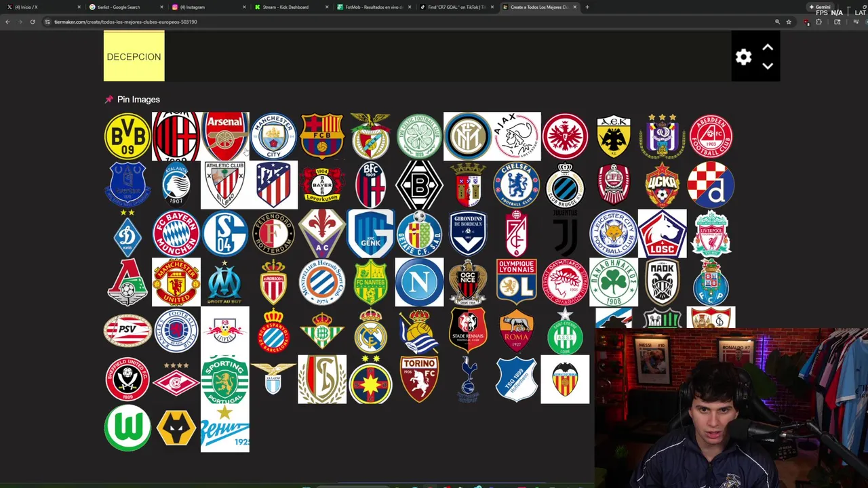The width and height of the screenshot is (868, 488).
Task: Select the FC Barcelona crest
Action: (322, 136)
